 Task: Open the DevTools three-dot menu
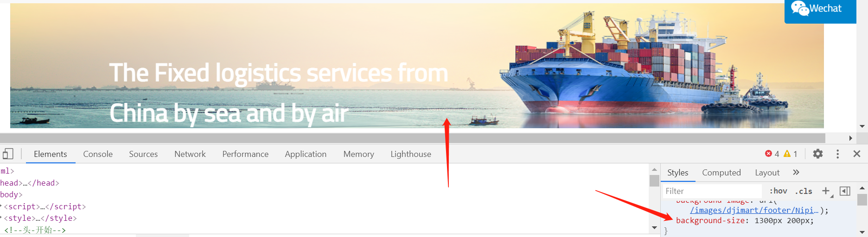pyautogui.click(x=837, y=154)
